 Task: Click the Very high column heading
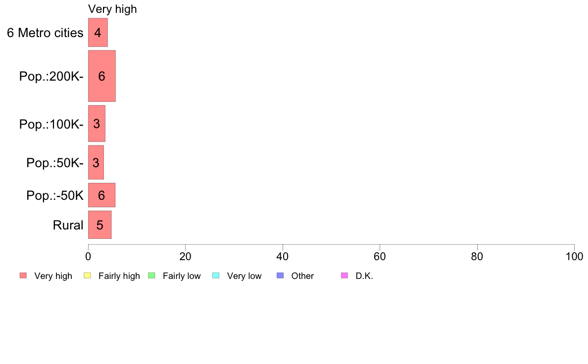112,9
